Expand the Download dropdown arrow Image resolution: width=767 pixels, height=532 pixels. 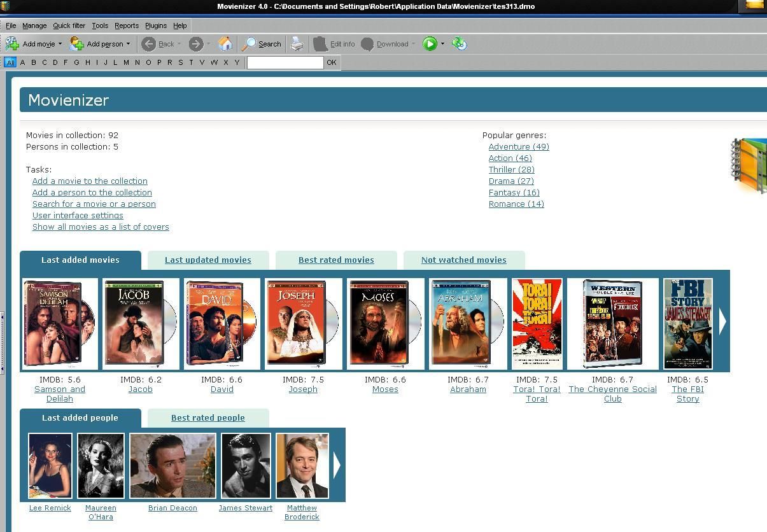pos(413,44)
